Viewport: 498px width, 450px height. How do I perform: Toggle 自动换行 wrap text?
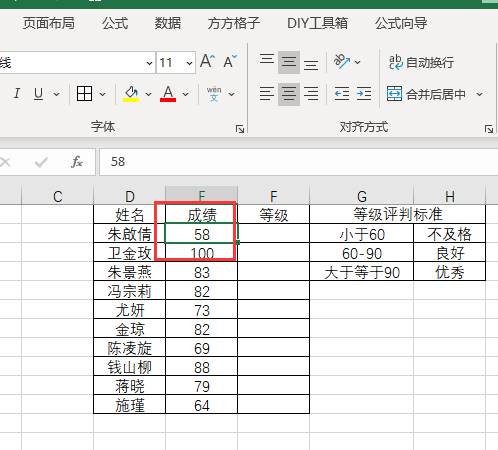point(421,62)
